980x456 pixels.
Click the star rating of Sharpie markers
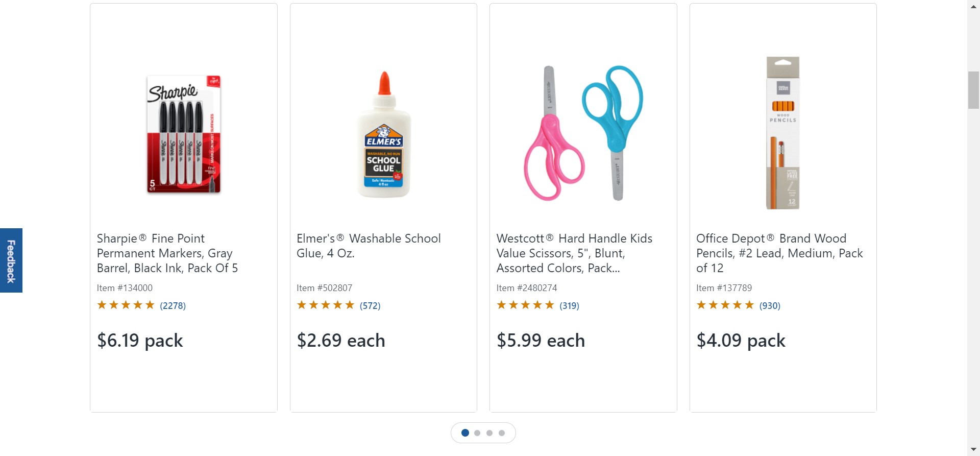click(126, 305)
